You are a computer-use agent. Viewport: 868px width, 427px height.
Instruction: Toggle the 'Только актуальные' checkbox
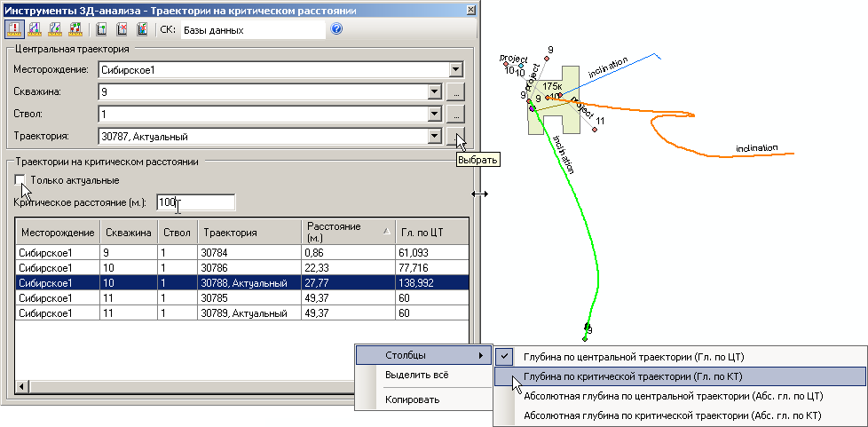click(x=20, y=180)
